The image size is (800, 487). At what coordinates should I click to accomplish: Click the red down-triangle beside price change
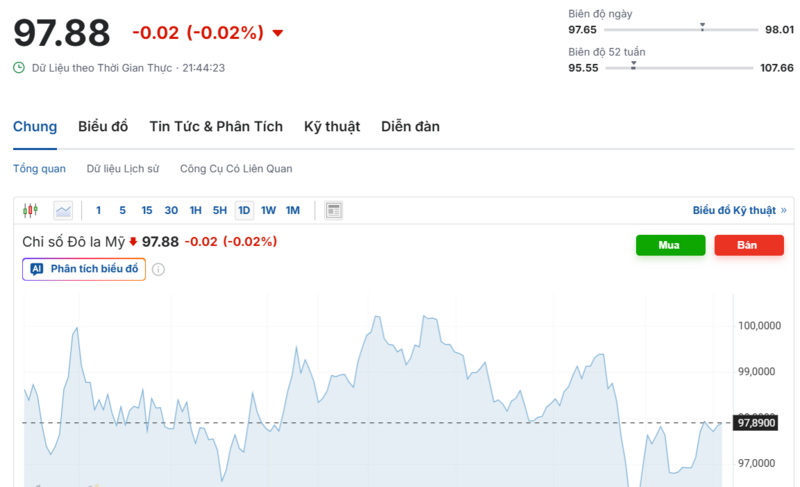pos(278,33)
